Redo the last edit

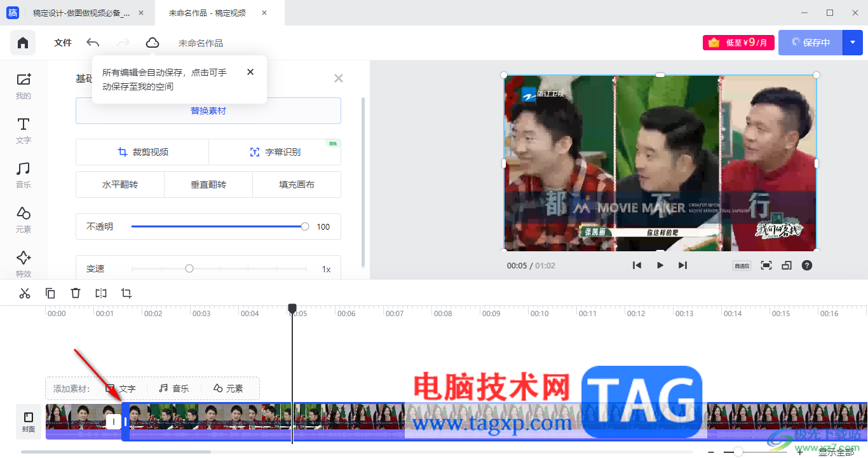click(123, 43)
